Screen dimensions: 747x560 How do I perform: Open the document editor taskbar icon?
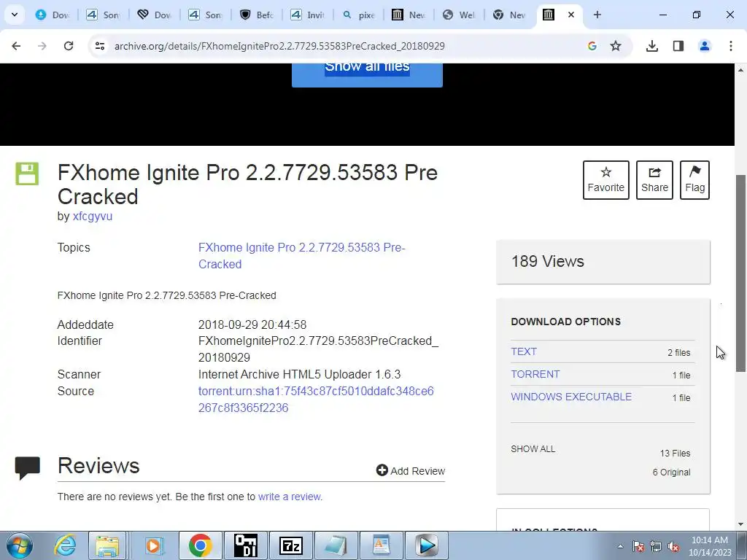[382, 545]
